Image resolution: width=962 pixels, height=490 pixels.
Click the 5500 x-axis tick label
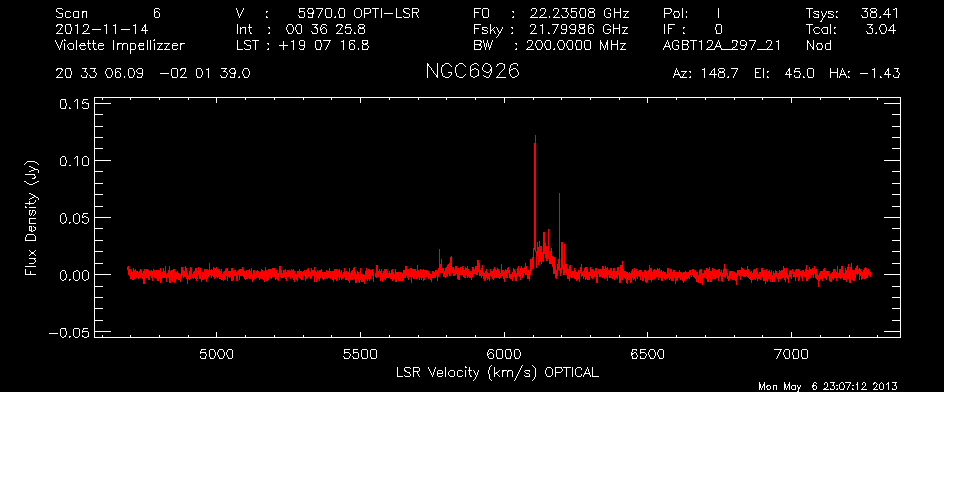coord(360,354)
